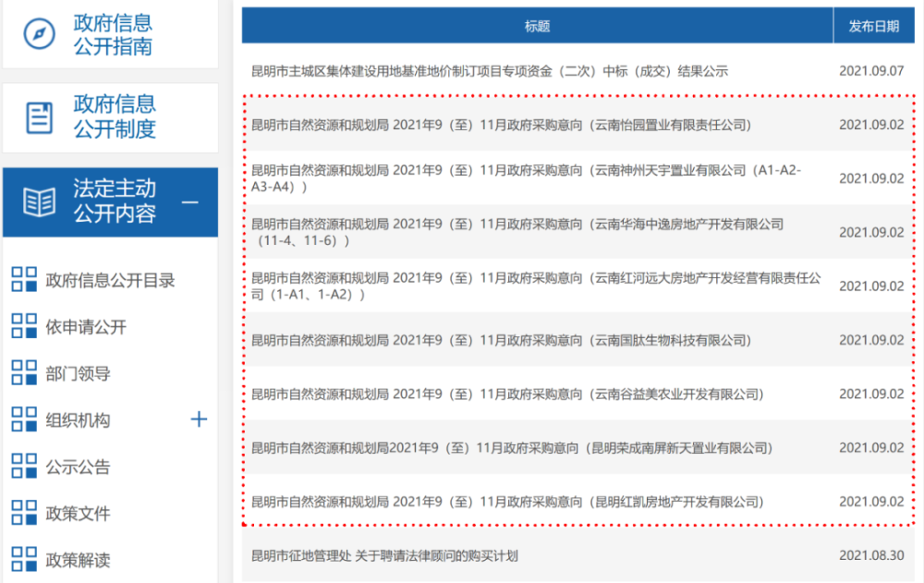Open the 昆明荣成南屏新天置业有限公司 procurement notice
Image resolution: width=924 pixels, height=583 pixels.
pyautogui.click(x=512, y=448)
